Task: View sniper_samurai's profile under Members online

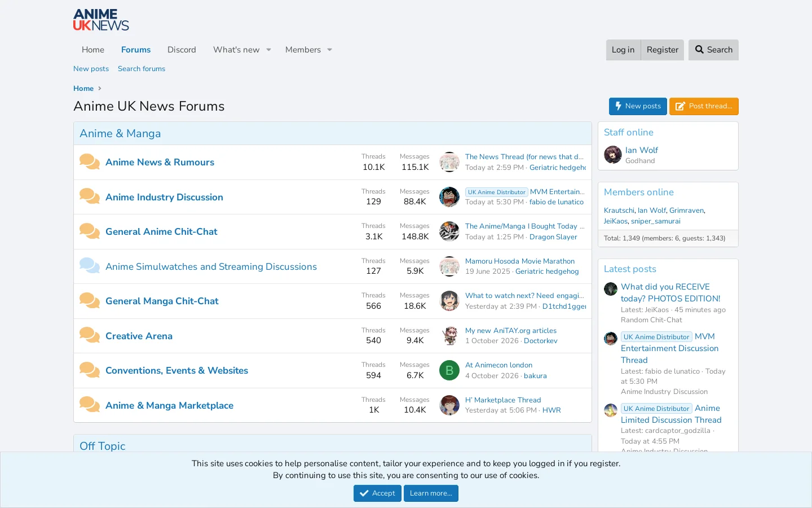Action: click(x=656, y=221)
